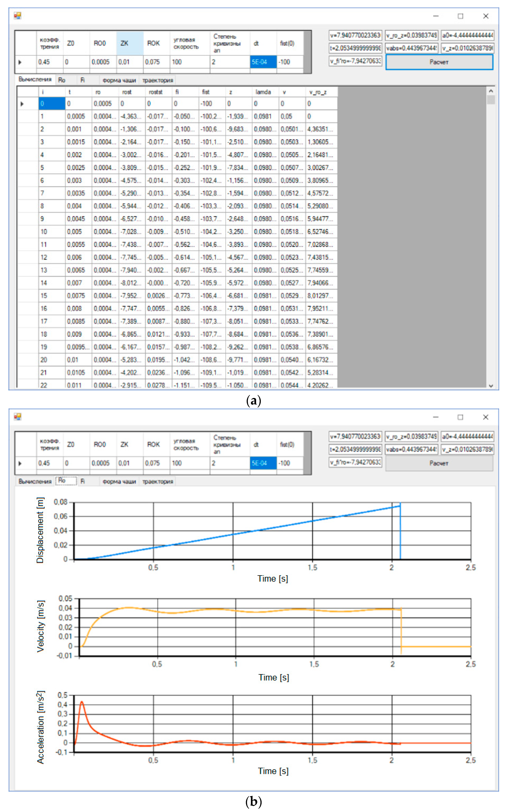The image size is (507, 812).
Task: Click the ZK column header in top window
Action: [130, 43]
